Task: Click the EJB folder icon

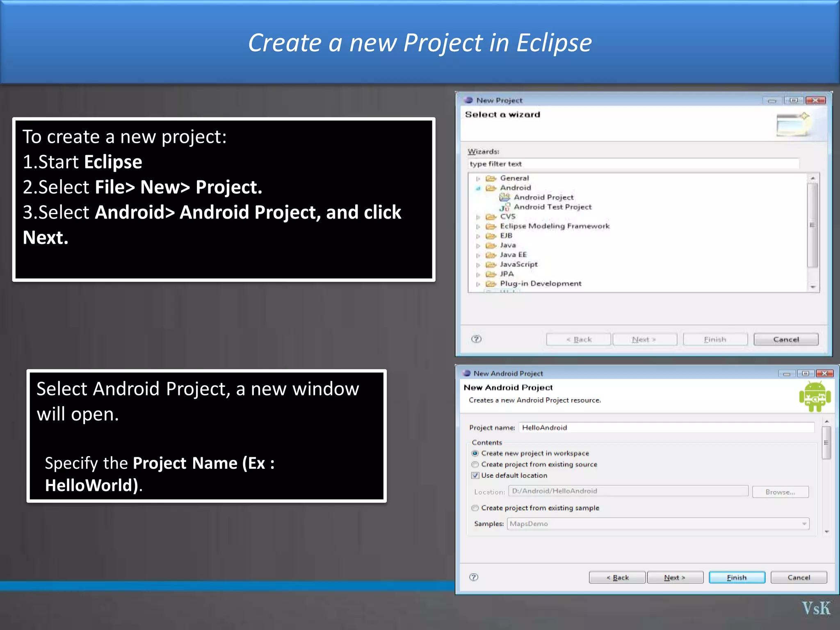Action: 491,236
